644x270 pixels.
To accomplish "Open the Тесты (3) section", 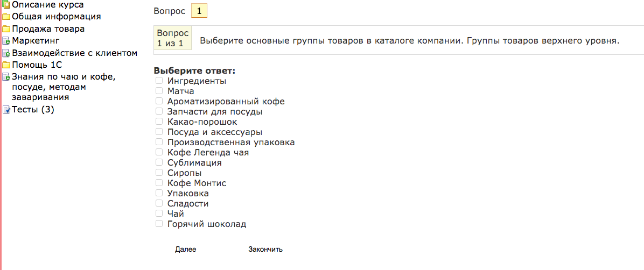I will point(33,110).
